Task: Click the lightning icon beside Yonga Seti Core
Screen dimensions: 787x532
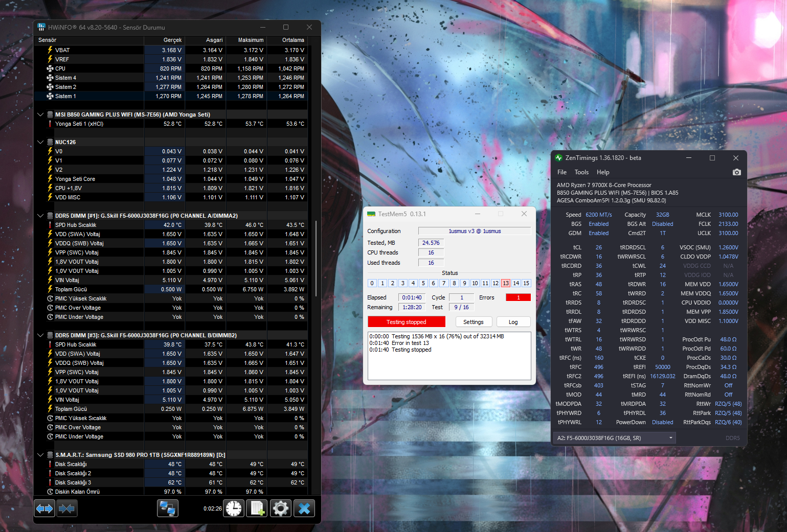Action: [x=50, y=179]
